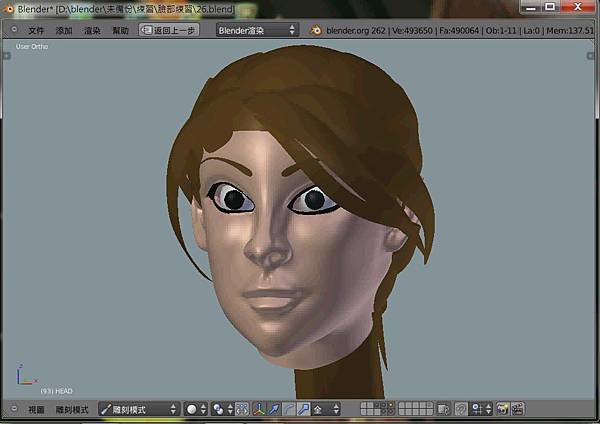This screenshot has width=600, height=424.
Task: Click the Mem:137.51 memory usage text
Action: (570, 31)
